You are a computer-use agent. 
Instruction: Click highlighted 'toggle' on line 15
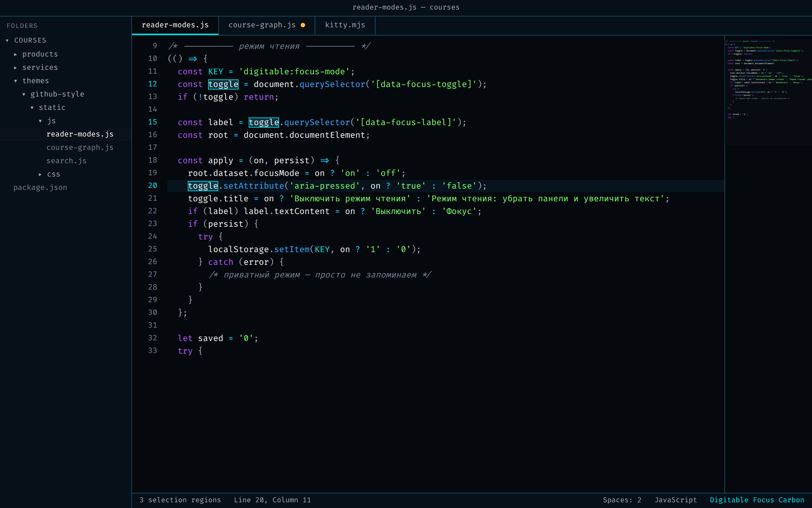coord(264,122)
